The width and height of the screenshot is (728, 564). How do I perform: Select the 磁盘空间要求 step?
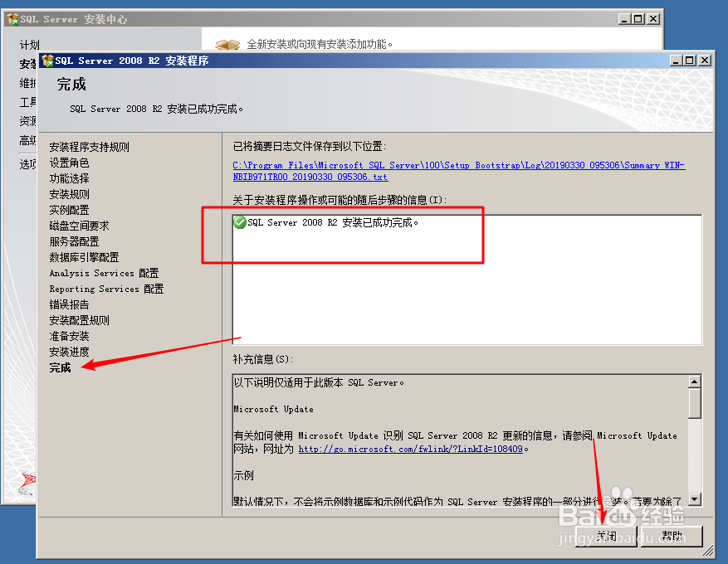[x=79, y=226]
